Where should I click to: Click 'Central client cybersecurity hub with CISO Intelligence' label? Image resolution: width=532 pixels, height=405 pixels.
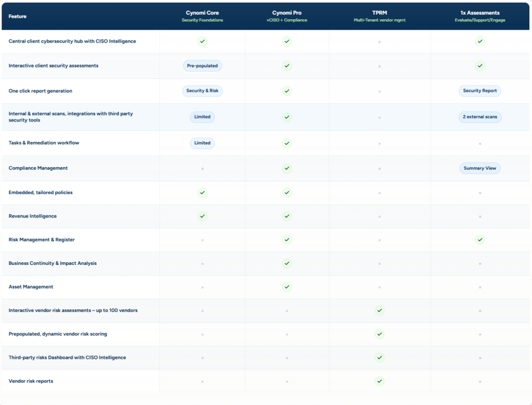coord(72,42)
